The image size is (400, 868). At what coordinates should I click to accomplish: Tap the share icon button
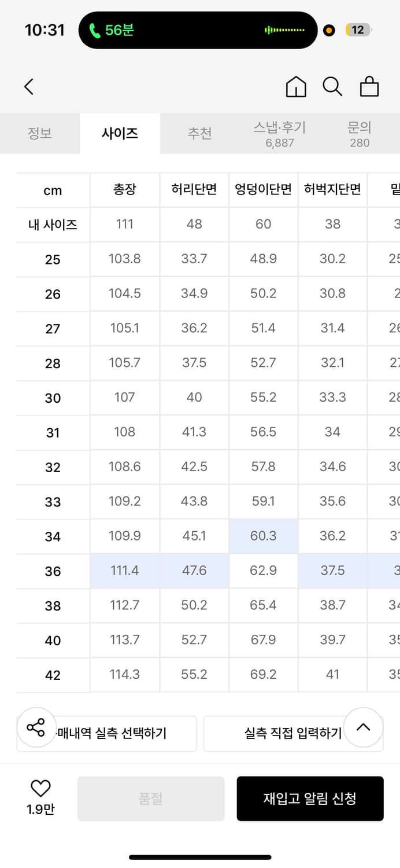36,727
